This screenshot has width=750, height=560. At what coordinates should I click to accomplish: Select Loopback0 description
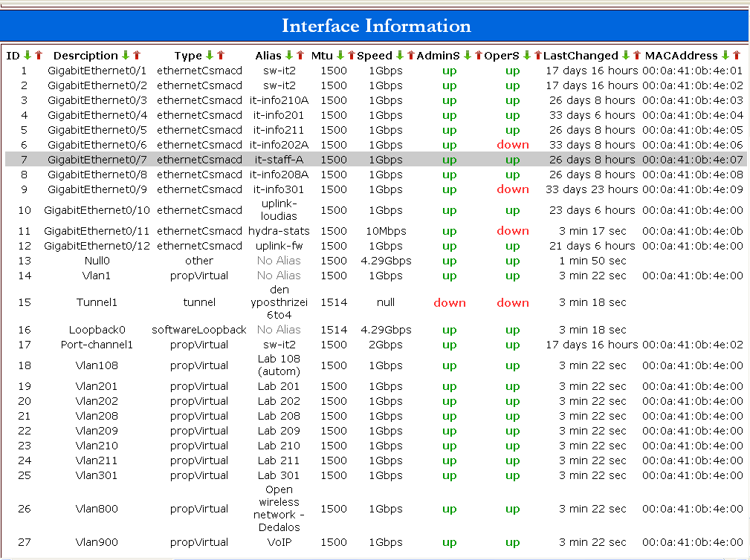tap(97, 330)
